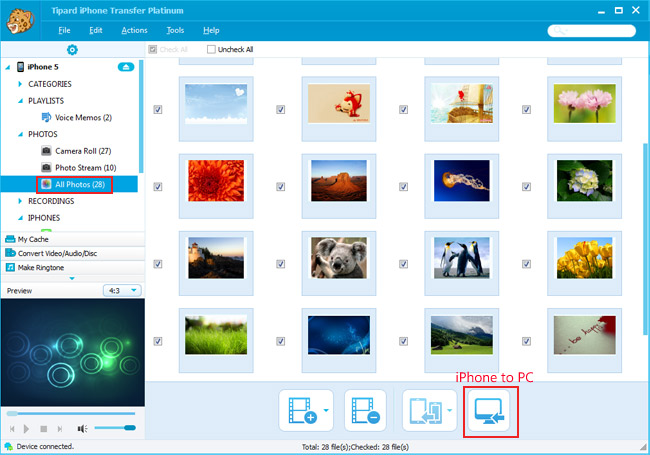Open Convert Video/Audio/Disc tool
Screen dimensions: 650x455
pyautogui.click(x=73, y=253)
